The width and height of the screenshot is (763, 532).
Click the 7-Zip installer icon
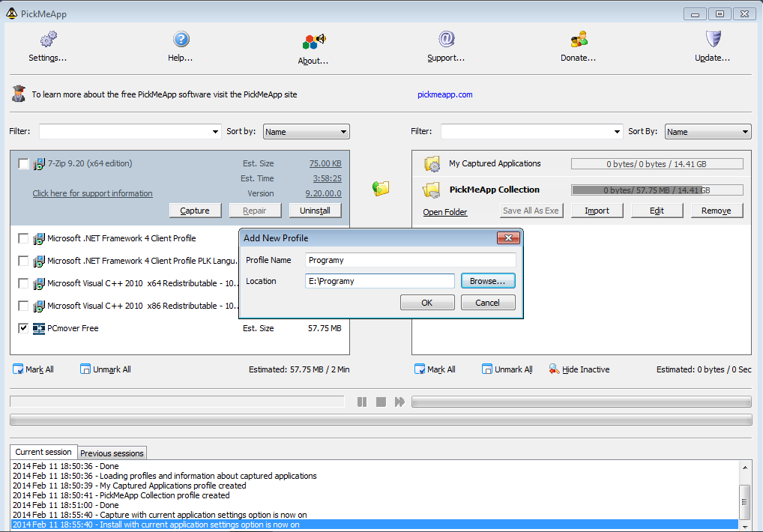click(39, 164)
